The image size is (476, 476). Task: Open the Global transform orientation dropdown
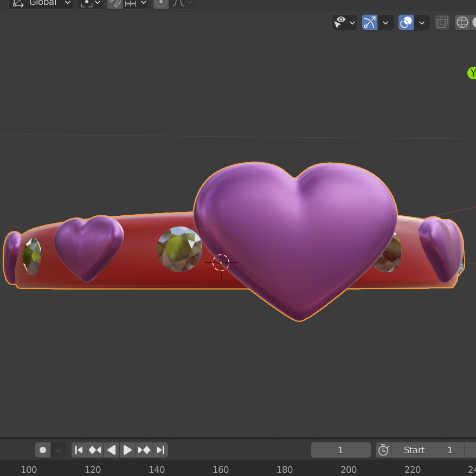coord(41,4)
